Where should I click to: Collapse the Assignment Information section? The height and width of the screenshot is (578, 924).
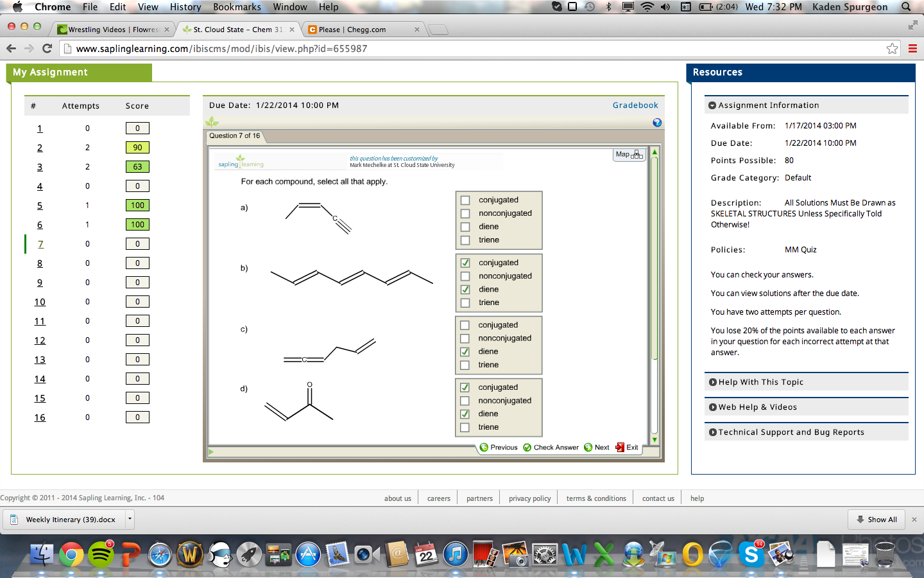tap(712, 105)
